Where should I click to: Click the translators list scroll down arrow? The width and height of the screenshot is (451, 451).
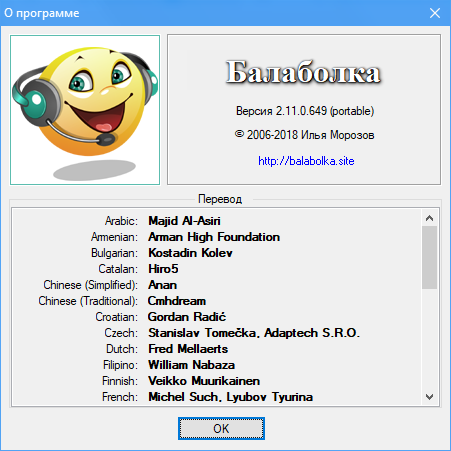coord(429,397)
